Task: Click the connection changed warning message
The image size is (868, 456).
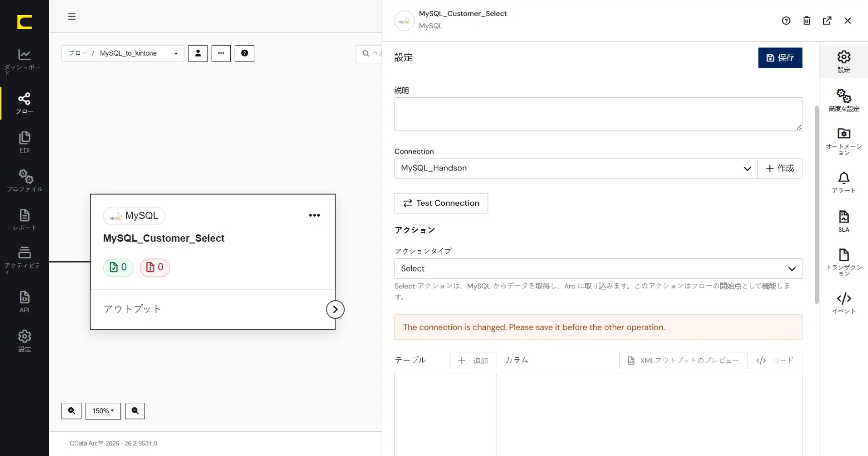Action: click(598, 328)
